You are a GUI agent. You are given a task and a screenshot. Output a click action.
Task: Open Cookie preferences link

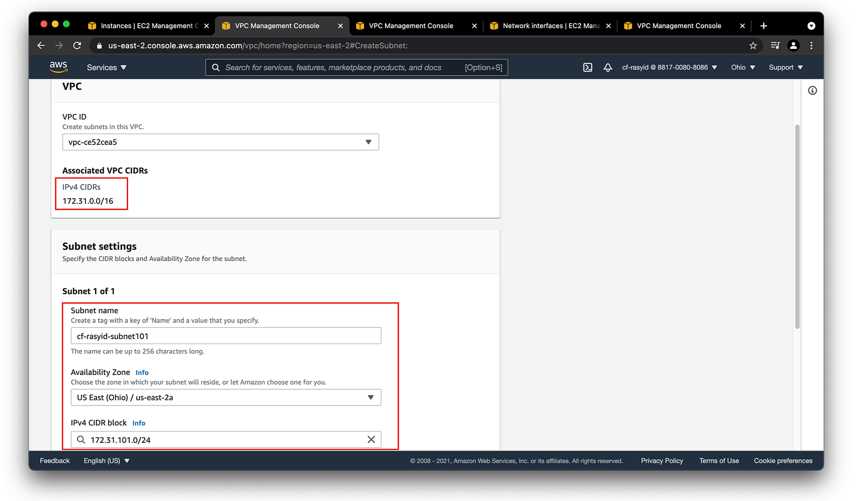click(783, 461)
